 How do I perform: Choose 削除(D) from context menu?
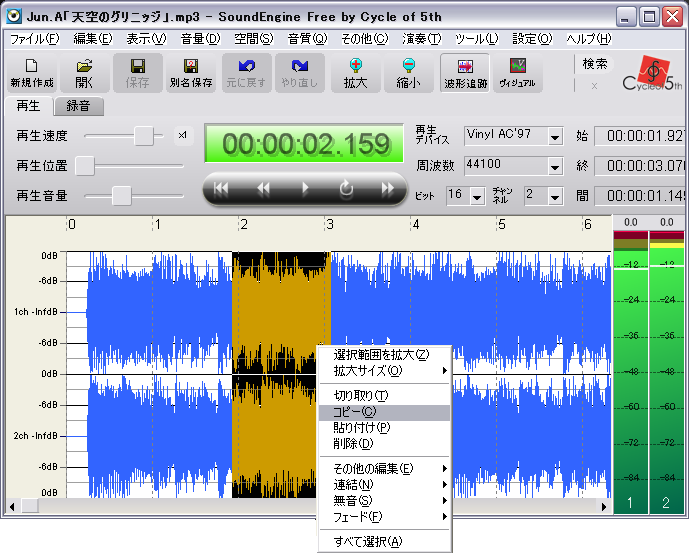pos(384,444)
